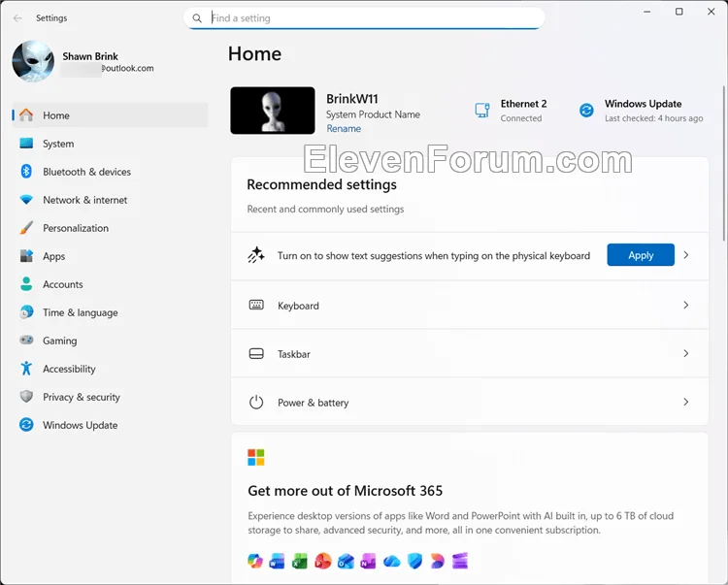Image resolution: width=728 pixels, height=585 pixels.
Task: Expand the Power & battery chevron
Action: (x=686, y=402)
